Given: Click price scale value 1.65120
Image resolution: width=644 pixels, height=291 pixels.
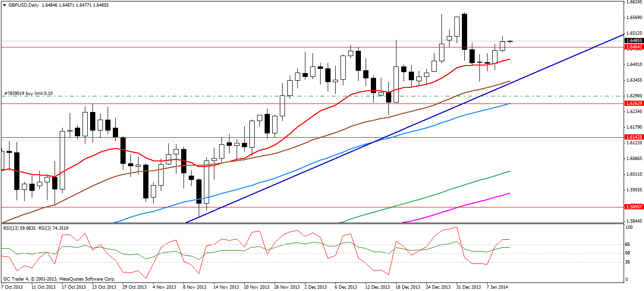Looking at the screenshot, I should click(x=635, y=33).
